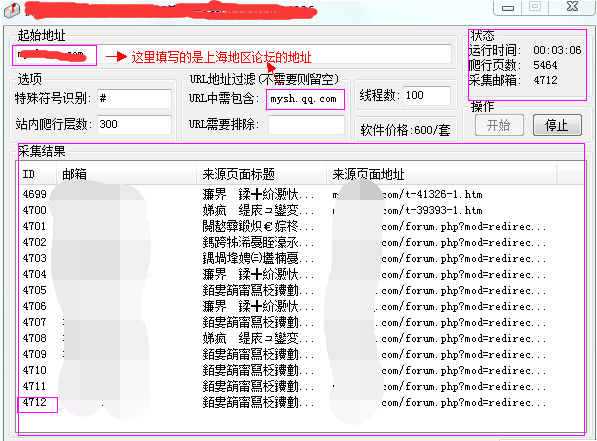Click the 来源页面标题 column header
Image resolution: width=597 pixels, height=441 pixels.
tap(261, 174)
